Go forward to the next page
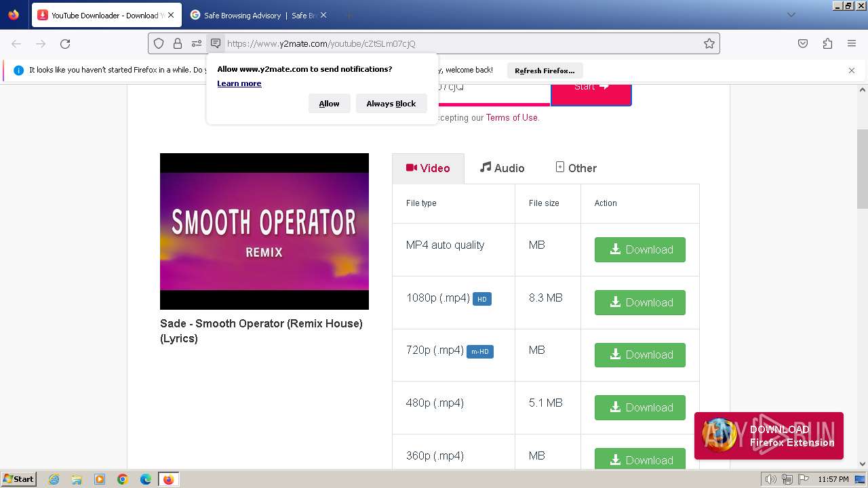This screenshot has width=868, height=488. point(41,43)
